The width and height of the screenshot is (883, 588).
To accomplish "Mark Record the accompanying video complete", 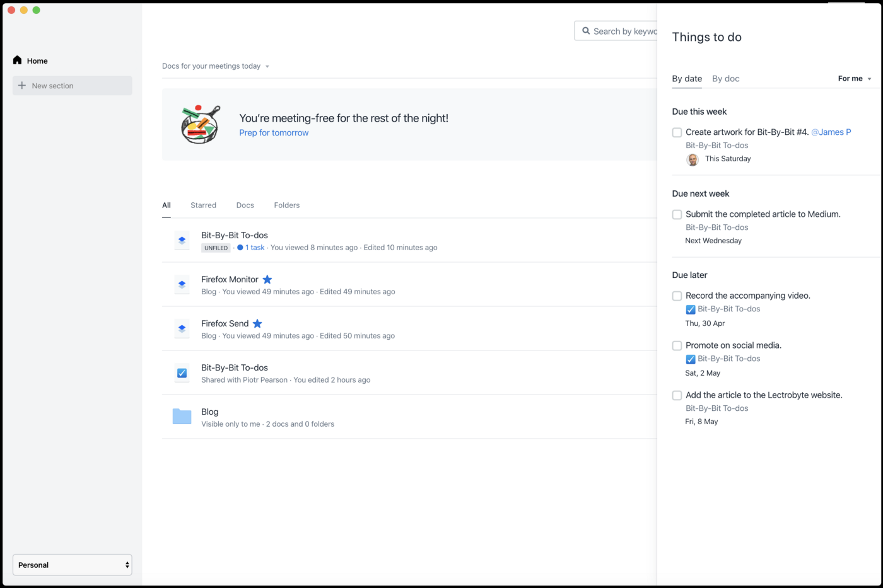I will tap(677, 296).
